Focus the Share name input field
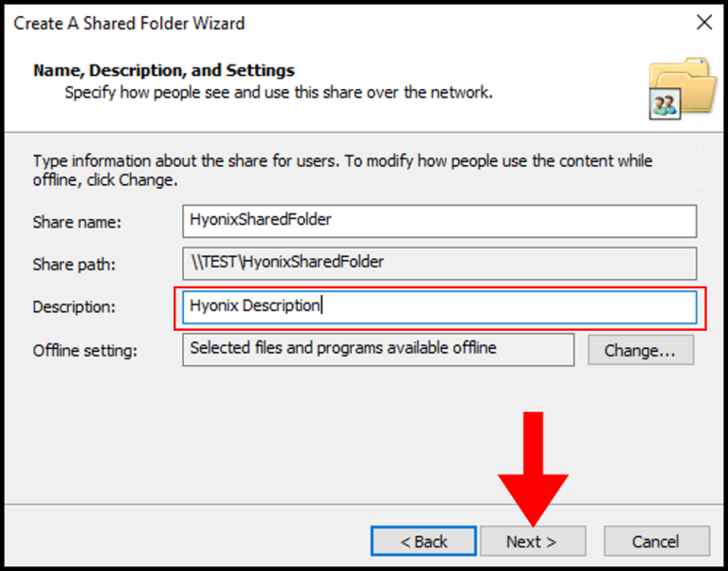 click(439, 221)
